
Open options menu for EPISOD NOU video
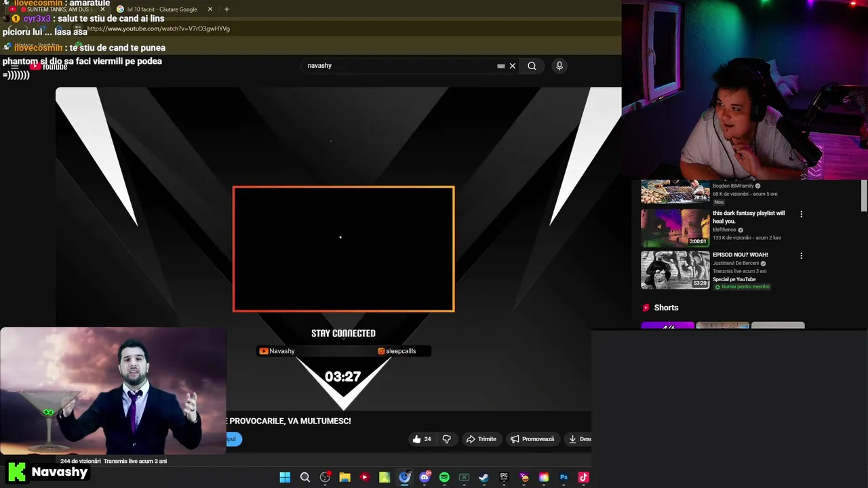pos(802,256)
